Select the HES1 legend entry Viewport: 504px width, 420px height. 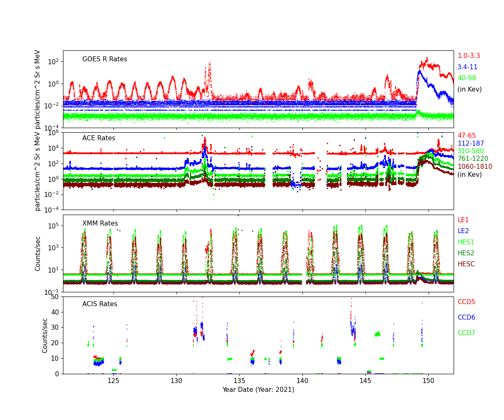point(465,242)
